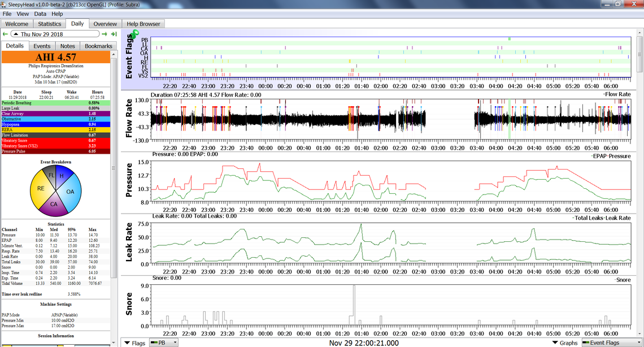Open the date calendar dropdown Thu Nov 29 2018
The height and width of the screenshot is (347, 644).
click(x=55, y=34)
